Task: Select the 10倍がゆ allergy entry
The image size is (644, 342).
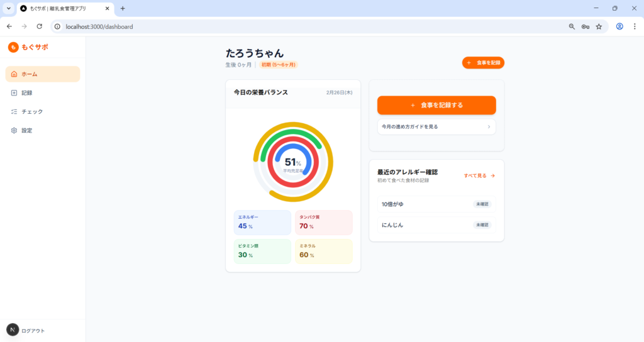Action: [x=436, y=204]
